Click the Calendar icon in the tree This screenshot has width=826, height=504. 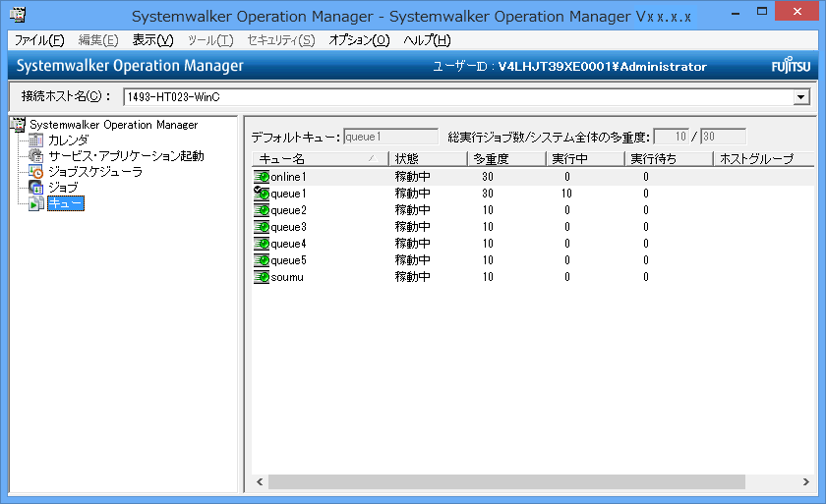(x=36, y=140)
